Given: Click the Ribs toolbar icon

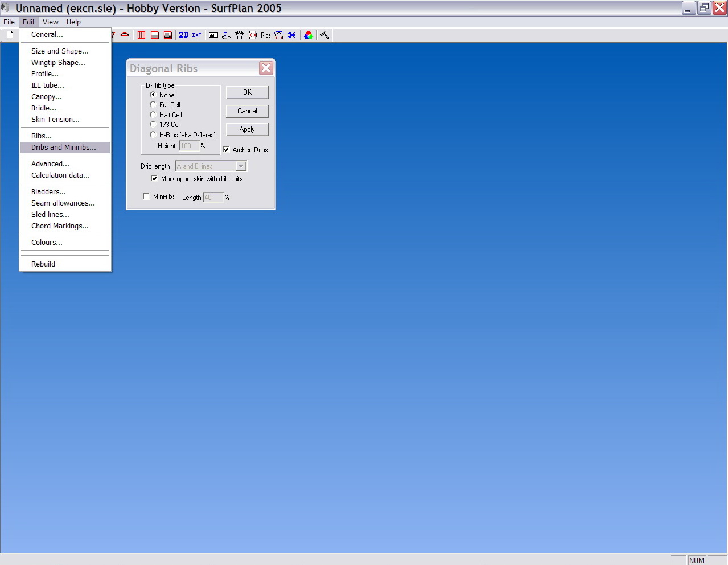Looking at the screenshot, I should 266,35.
